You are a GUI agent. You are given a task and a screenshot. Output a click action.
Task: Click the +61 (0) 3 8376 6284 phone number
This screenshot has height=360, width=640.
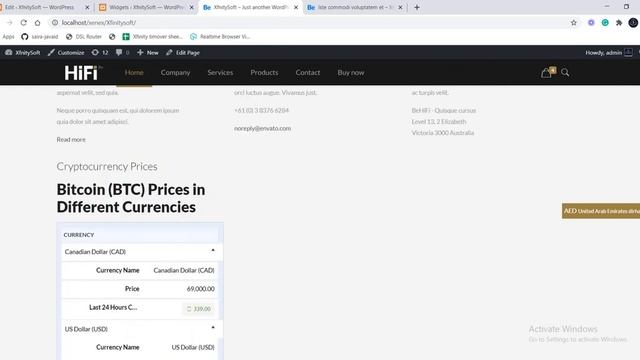[261, 111]
